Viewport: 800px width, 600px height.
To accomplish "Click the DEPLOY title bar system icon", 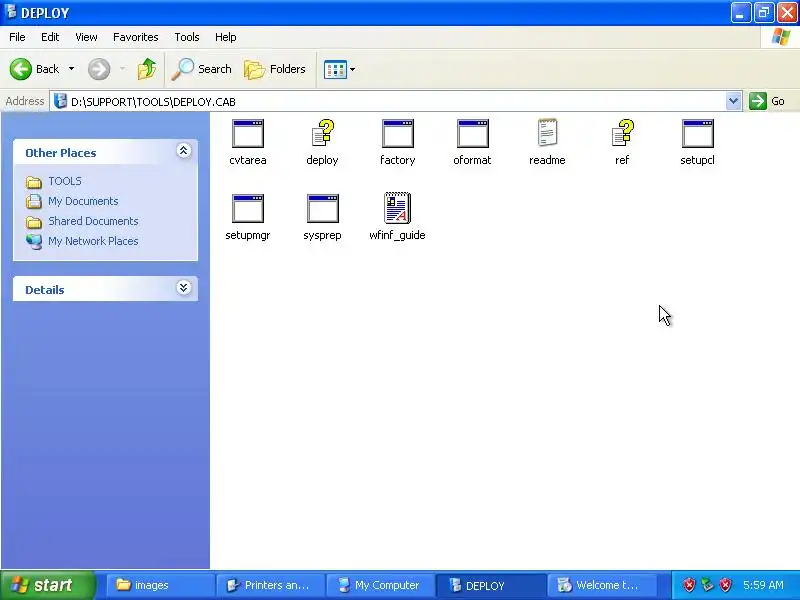I will coord(10,12).
